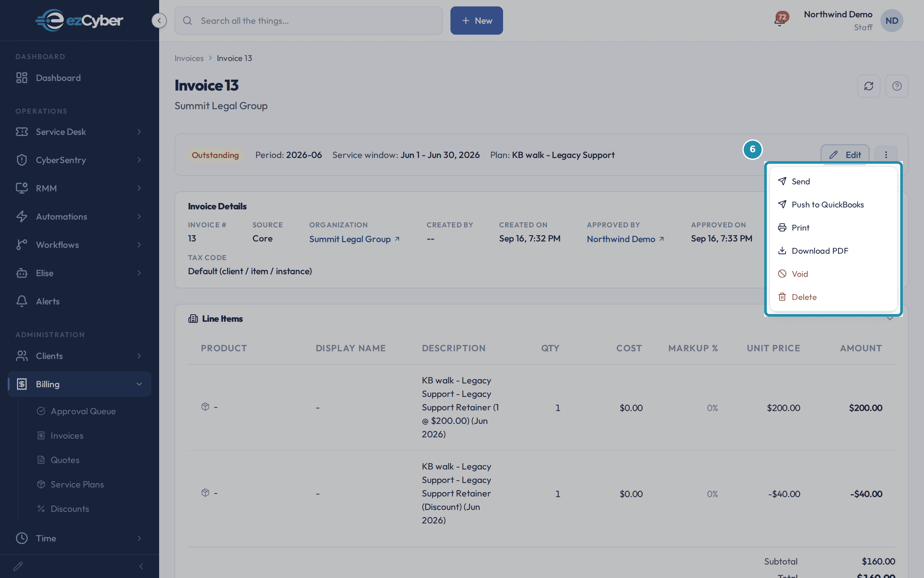Choose Send from the actions menu

(833, 181)
